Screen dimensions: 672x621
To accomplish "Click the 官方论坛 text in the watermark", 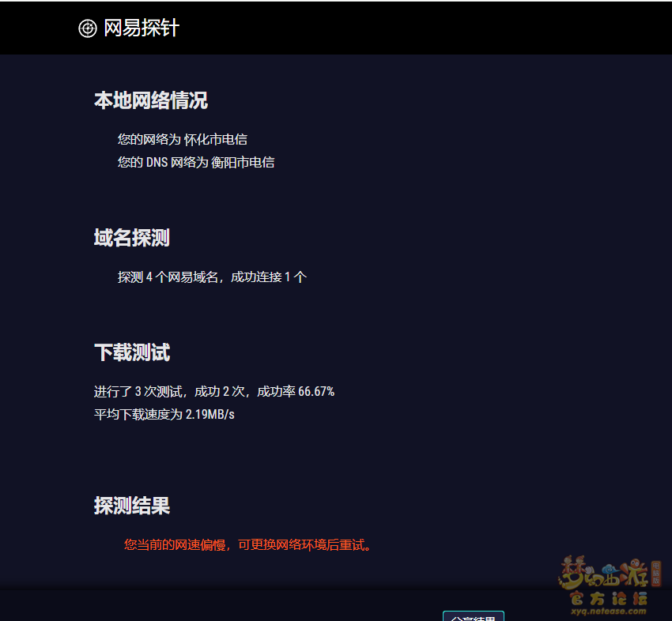I will (608, 598).
